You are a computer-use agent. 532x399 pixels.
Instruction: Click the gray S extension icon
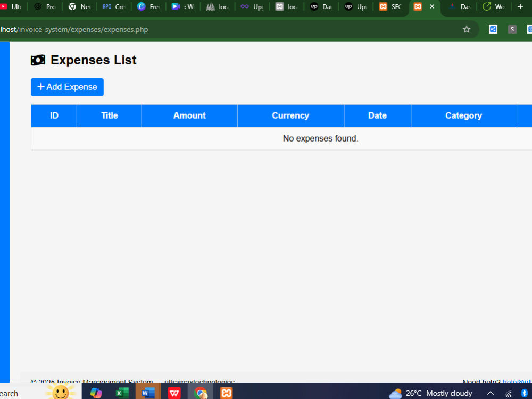click(512, 29)
